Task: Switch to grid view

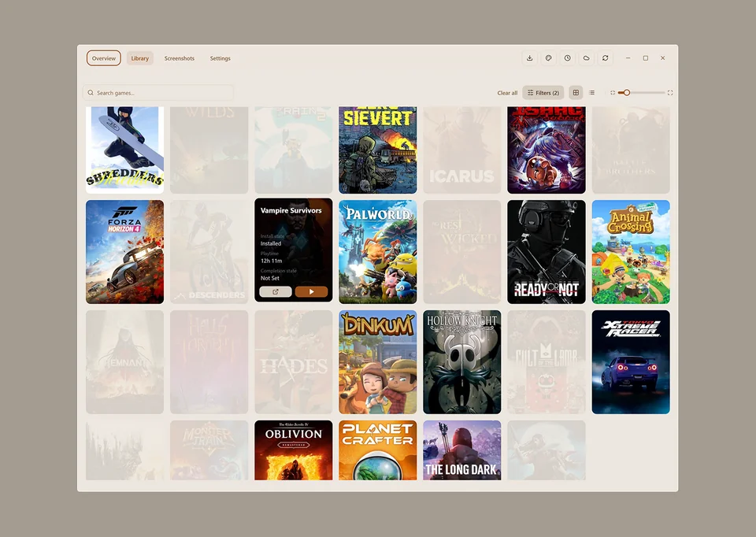Action: point(576,93)
